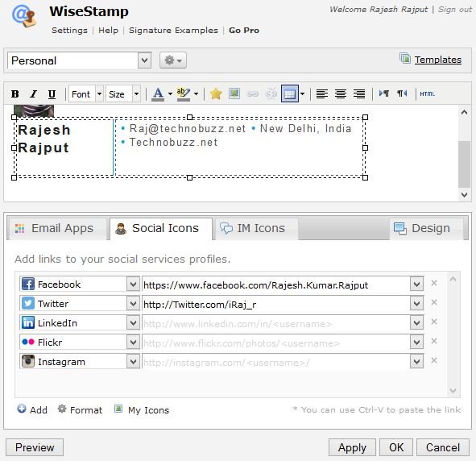Open the Templates link

coord(438,60)
